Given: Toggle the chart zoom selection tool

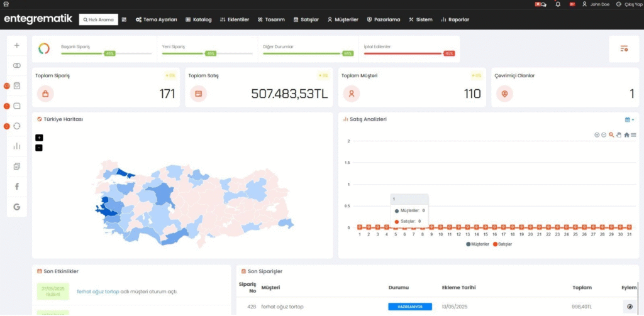Looking at the screenshot, I should (x=611, y=135).
